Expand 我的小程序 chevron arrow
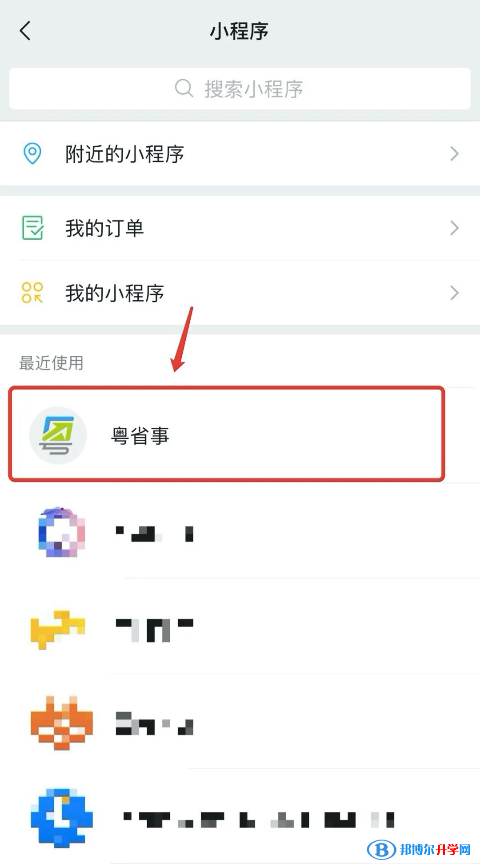Screen dimensions: 480x868 [454, 293]
